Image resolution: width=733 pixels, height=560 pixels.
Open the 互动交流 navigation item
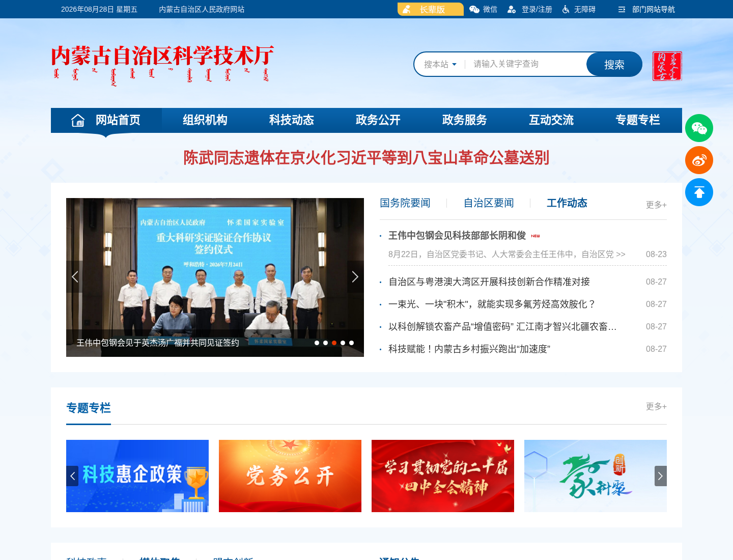click(x=551, y=120)
